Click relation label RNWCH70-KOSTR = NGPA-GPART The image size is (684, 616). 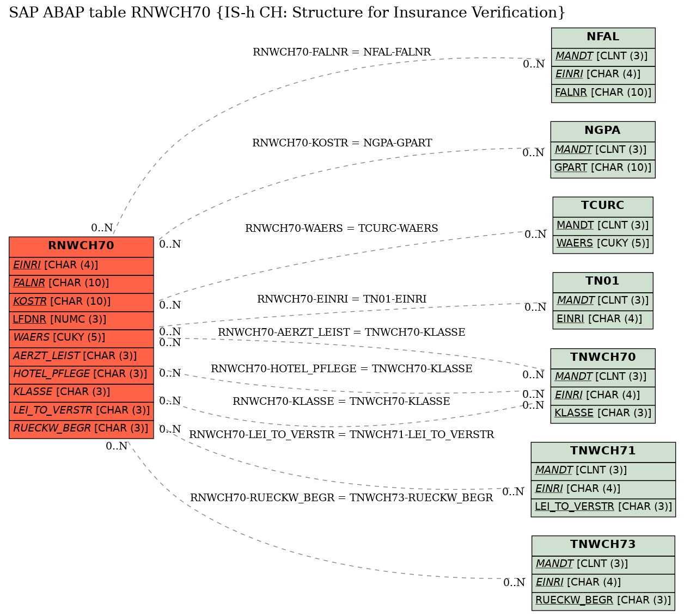342,143
